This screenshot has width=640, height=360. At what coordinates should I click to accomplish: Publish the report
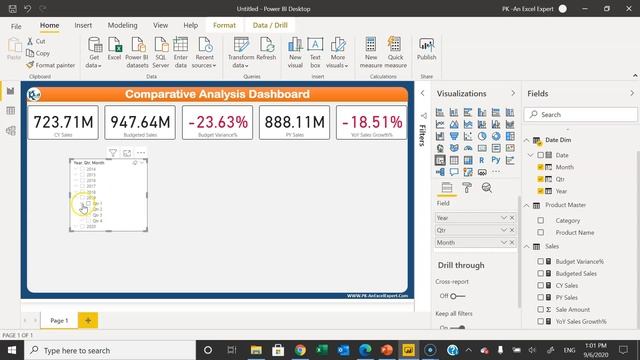(x=427, y=49)
